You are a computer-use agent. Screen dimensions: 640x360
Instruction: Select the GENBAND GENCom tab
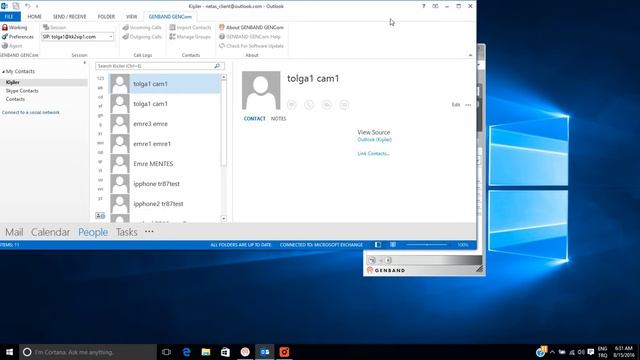(x=170, y=17)
